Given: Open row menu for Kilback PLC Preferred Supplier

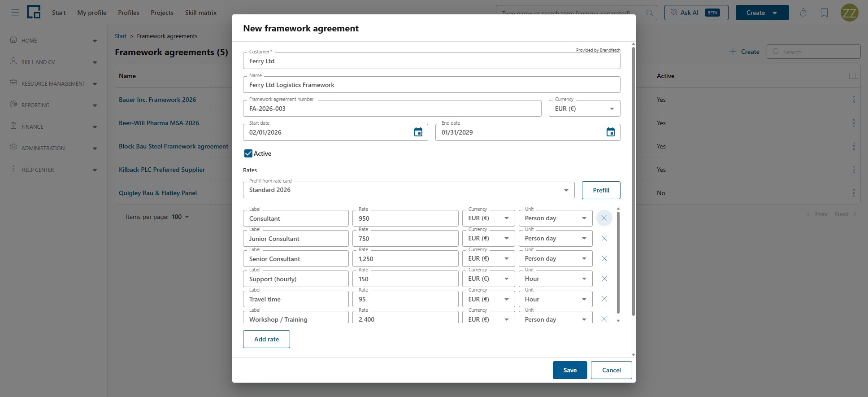Looking at the screenshot, I should coord(853,170).
